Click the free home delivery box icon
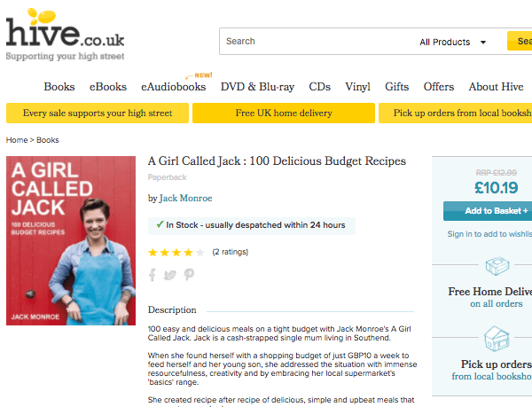532x407 pixels. (x=497, y=266)
